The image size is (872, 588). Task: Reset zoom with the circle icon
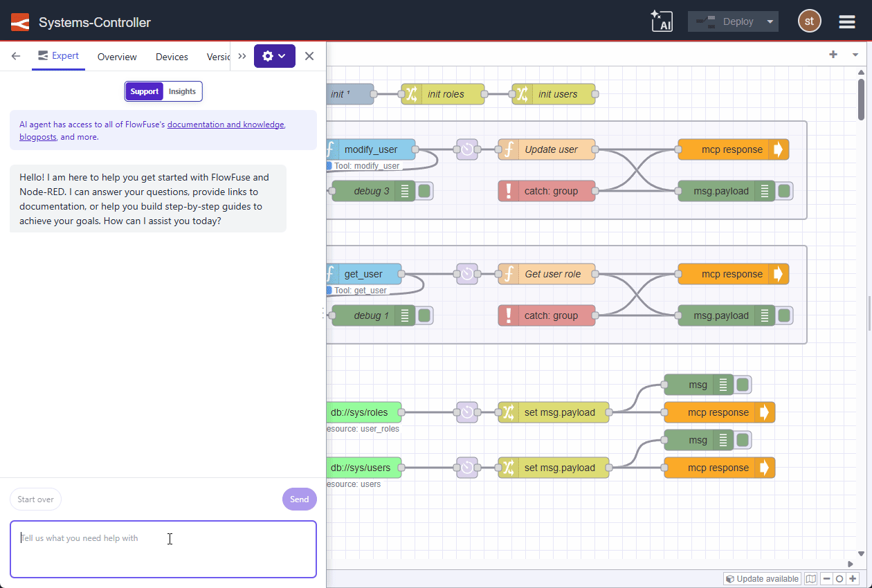pyautogui.click(x=839, y=578)
